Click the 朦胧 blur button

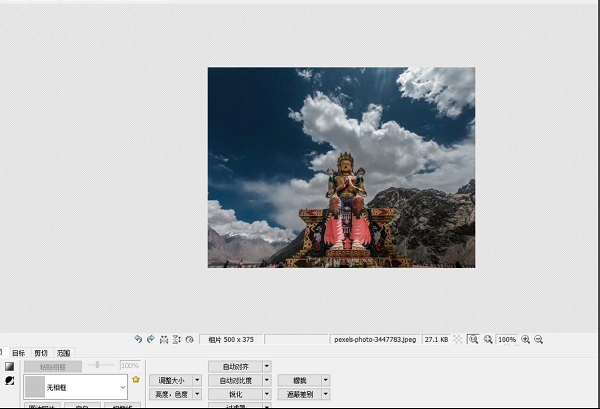click(x=300, y=380)
